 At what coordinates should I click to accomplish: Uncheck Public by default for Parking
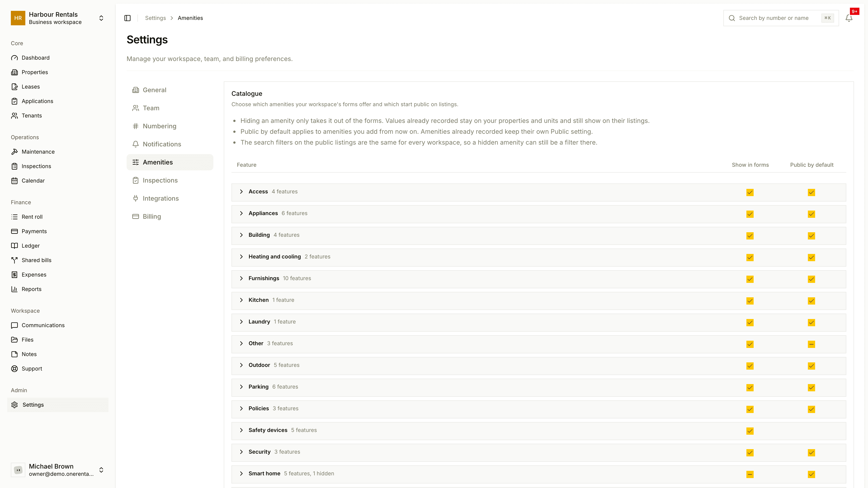[811, 388]
